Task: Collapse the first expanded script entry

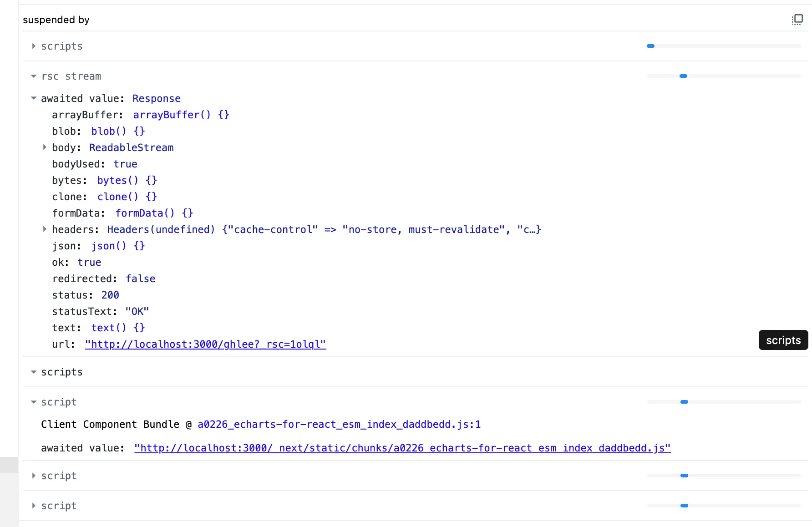Action: click(34, 402)
